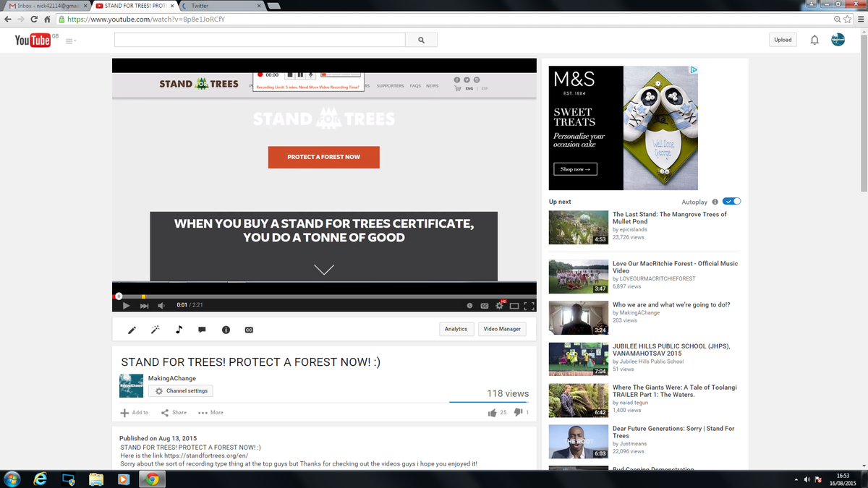The height and width of the screenshot is (488, 868).
Task: Open Channel settings
Action: pyautogui.click(x=181, y=391)
